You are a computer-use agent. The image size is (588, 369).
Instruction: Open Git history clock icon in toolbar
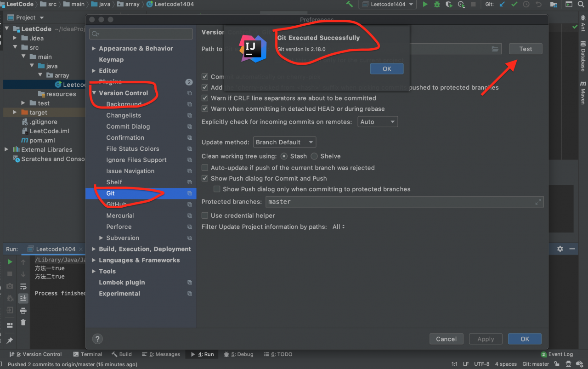(526, 4)
